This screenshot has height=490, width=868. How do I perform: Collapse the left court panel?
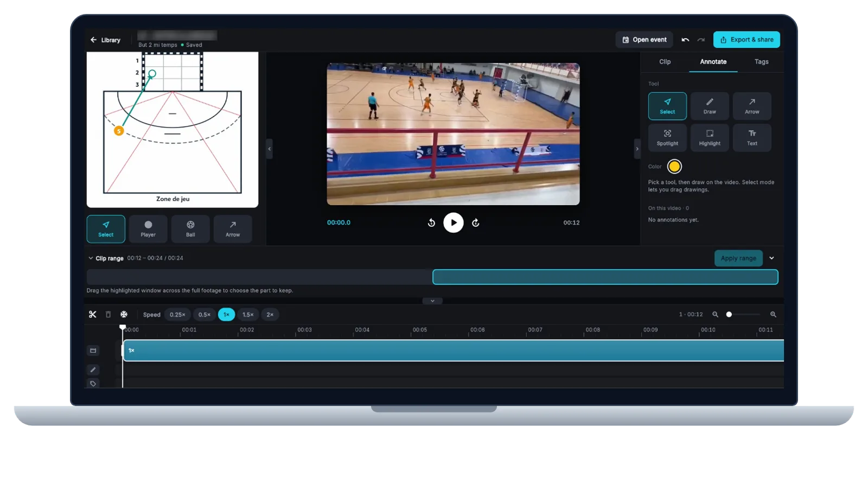(x=269, y=149)
